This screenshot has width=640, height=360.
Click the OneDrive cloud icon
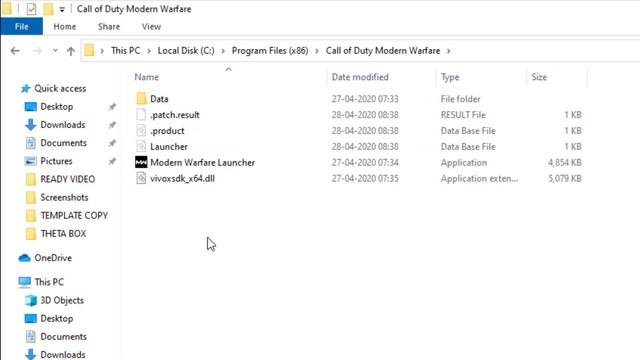(24, 258)
